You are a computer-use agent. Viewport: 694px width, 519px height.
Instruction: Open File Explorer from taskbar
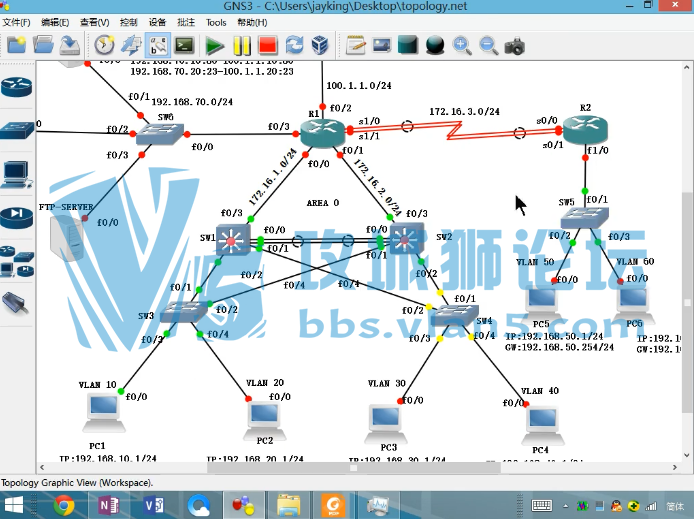(288, 505)
